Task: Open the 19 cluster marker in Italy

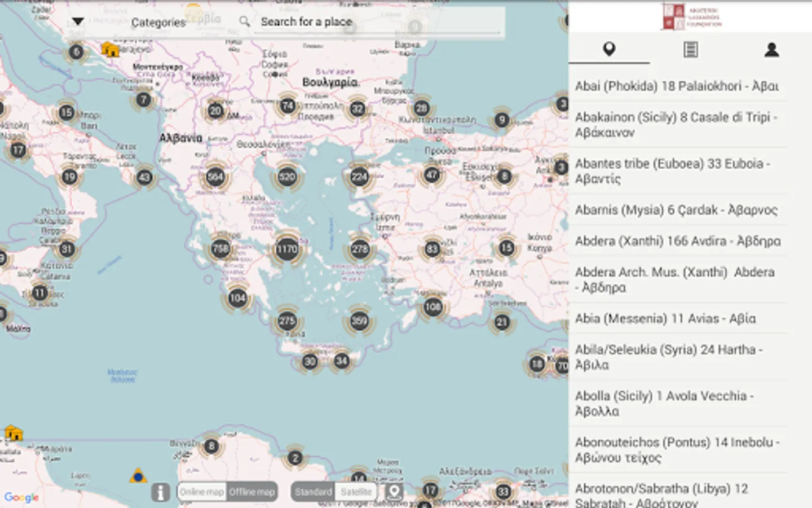Action: click(69, 177)
